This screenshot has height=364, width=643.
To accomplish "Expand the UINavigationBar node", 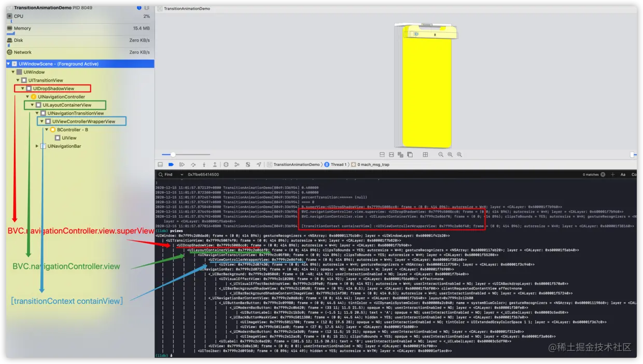I will pos(37,146).
